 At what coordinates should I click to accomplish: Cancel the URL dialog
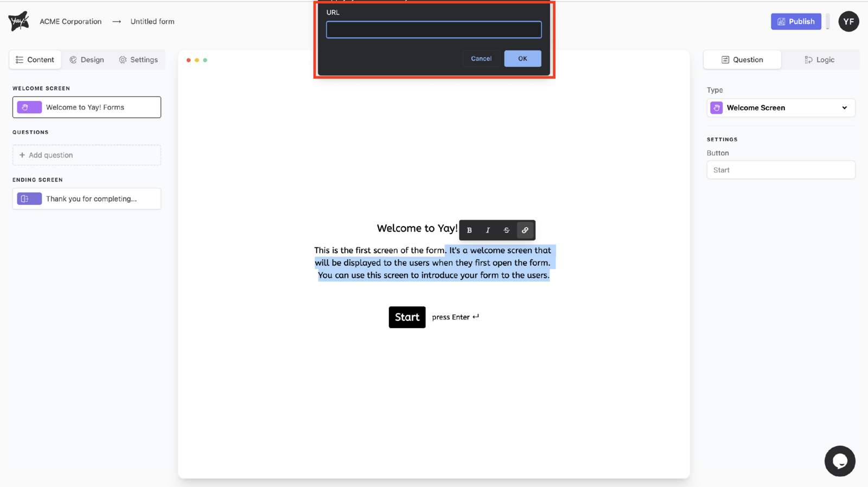point(481,59)
